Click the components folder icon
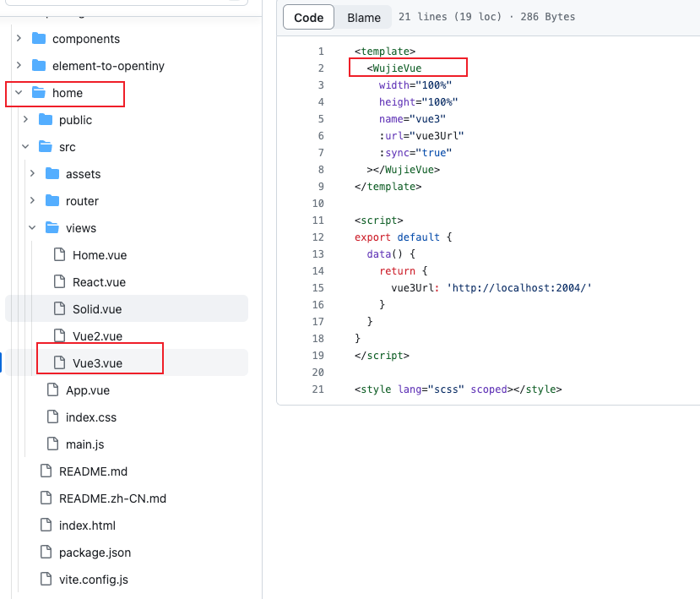 click(x=38, y=39)
